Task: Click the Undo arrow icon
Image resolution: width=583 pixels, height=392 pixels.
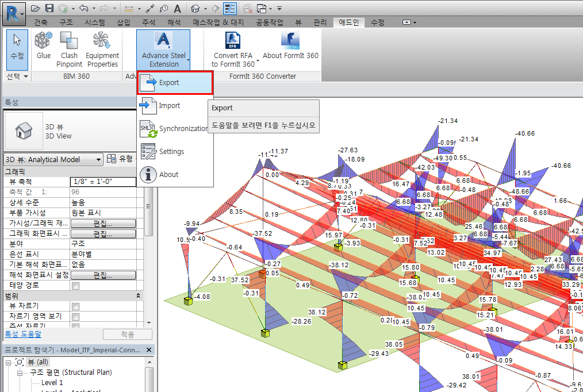Action: pyautogui.click(x=84, y=8)
